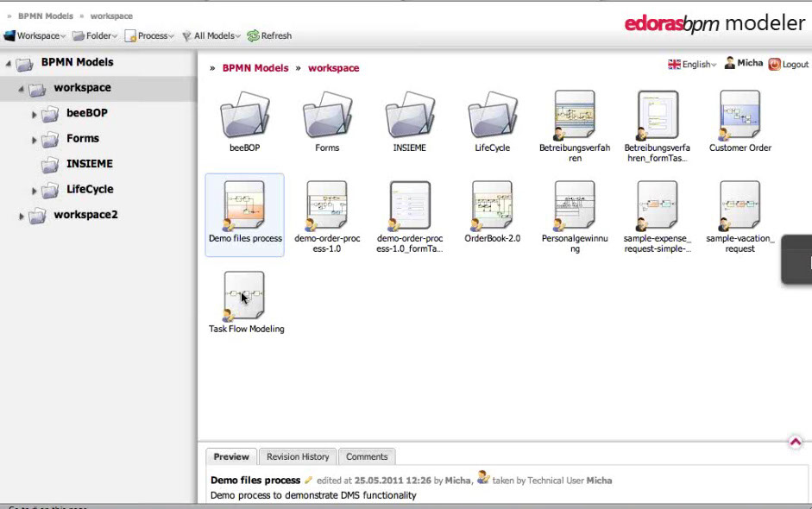Image resolution: width=812 pixels, height=509 pixels.
Task: Click the pencil edit icon beside Demo files process
Action: point(308,480)
